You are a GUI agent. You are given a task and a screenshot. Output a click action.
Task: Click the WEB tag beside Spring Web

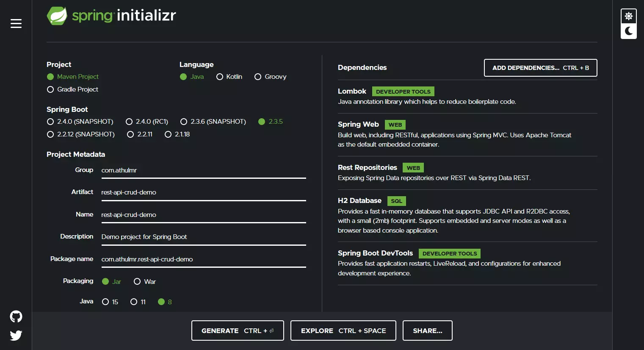pyautogui.click(x=395, y=125)
